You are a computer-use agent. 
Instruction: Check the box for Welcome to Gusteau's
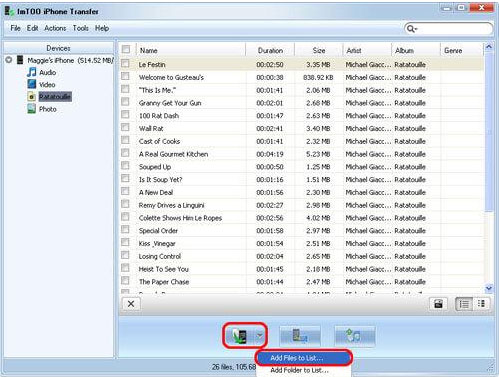(125, 76)
